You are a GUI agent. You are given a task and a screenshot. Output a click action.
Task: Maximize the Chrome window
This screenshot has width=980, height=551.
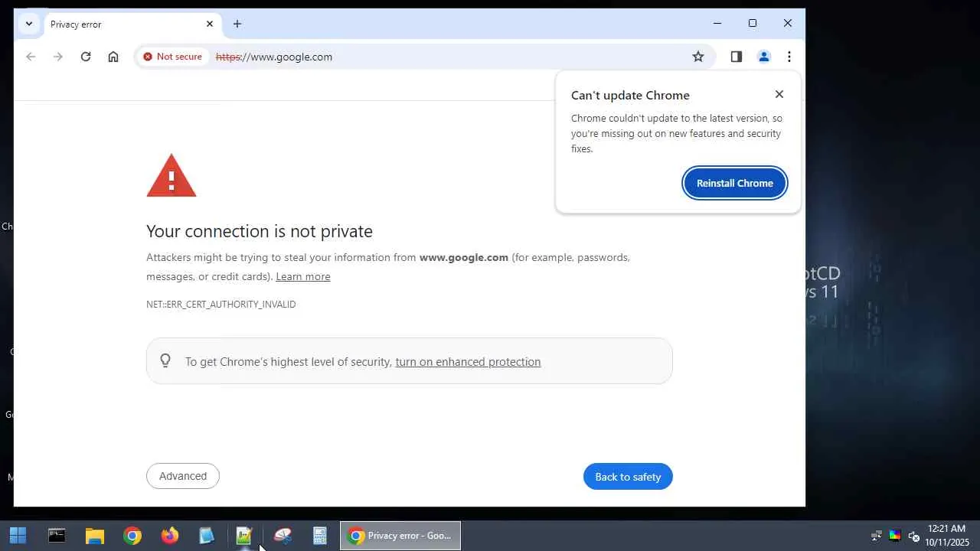click(753, 24)
